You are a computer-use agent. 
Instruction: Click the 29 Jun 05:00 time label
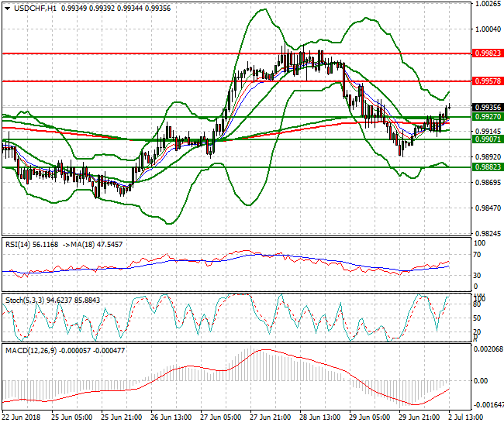coord(370,417)
